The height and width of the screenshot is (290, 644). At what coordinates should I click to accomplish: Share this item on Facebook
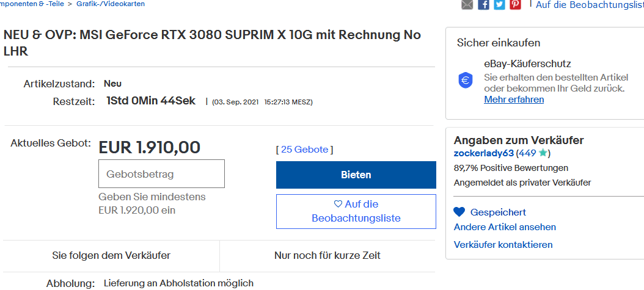click(483, 4)
